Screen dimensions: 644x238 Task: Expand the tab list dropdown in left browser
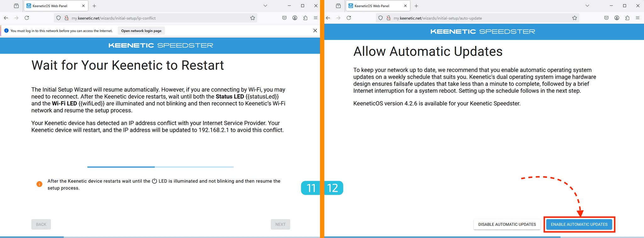point(265,6)
